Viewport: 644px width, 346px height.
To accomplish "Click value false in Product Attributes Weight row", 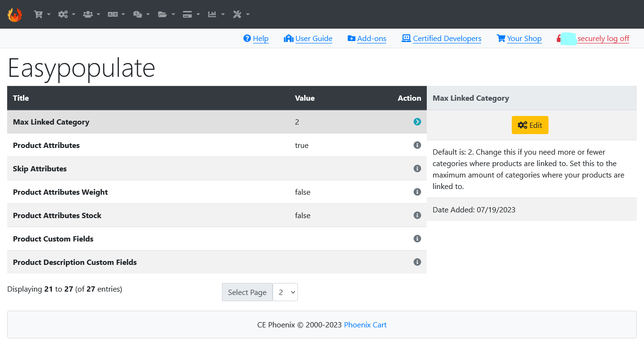I will [303, 192].
